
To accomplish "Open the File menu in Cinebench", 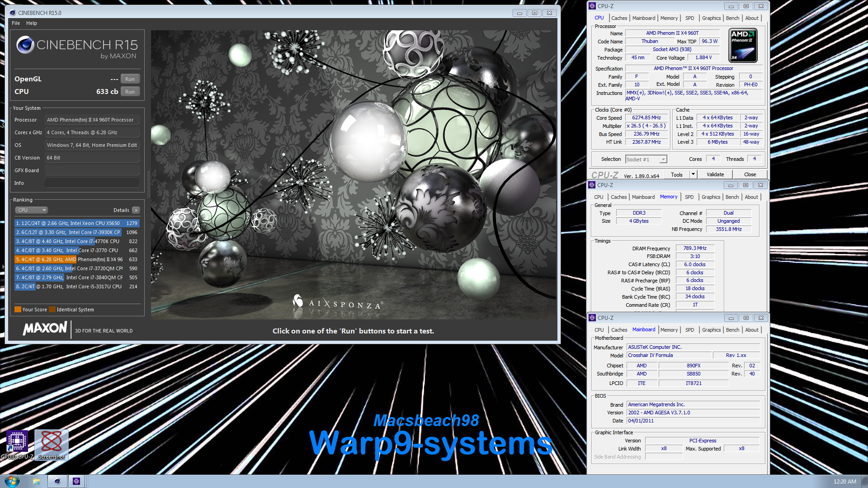I will [x=16, y=23].
